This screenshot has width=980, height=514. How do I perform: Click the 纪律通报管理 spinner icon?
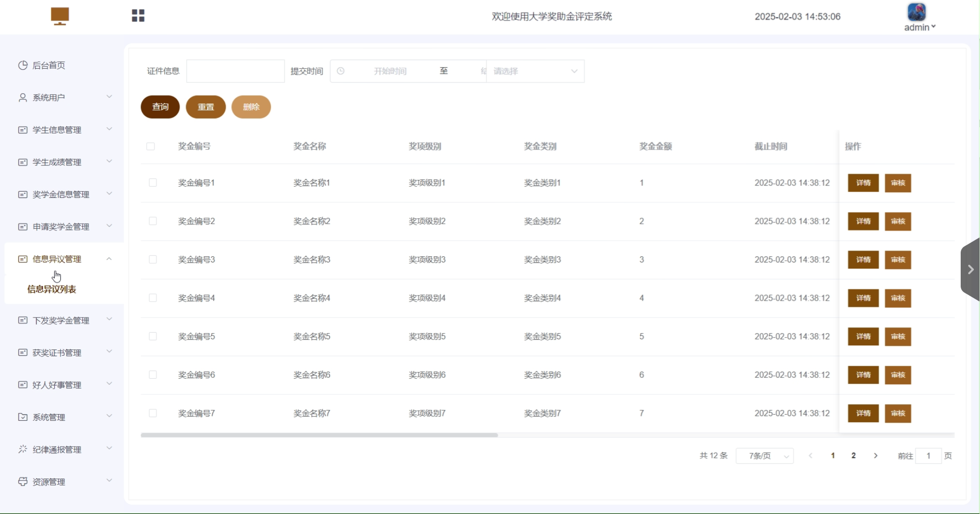23,449
